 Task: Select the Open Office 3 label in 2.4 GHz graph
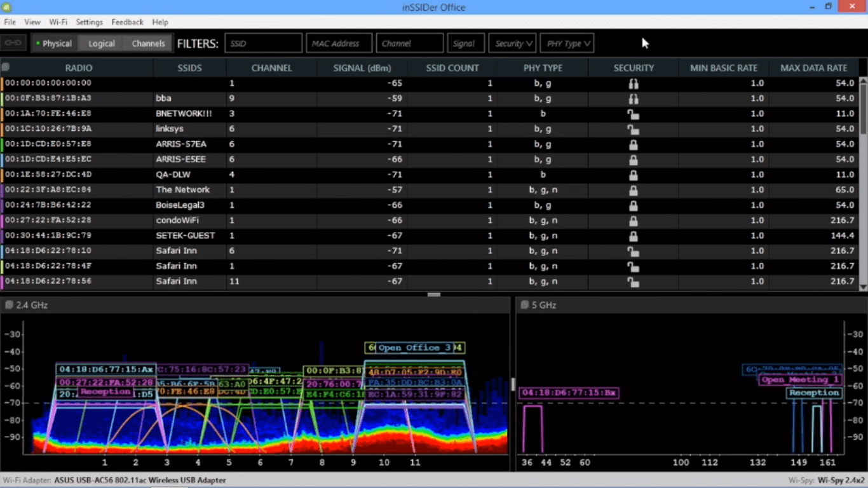click(x=414, y=348)
